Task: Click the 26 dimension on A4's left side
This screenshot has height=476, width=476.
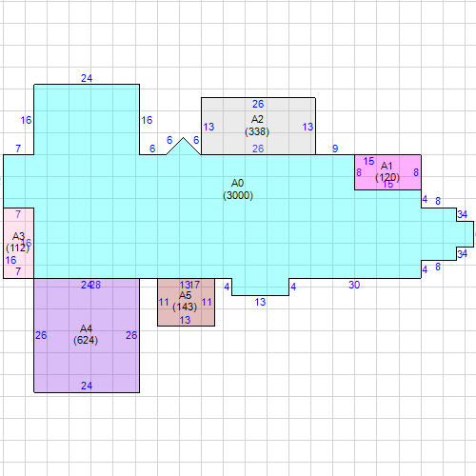Action: click(x=41, y=335)
